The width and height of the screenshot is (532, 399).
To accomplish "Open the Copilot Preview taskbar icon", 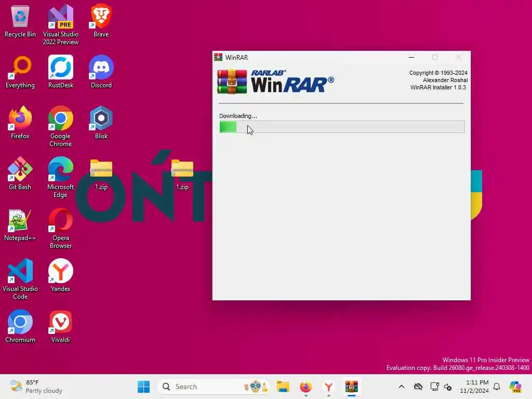I will [x=515, y=387].
